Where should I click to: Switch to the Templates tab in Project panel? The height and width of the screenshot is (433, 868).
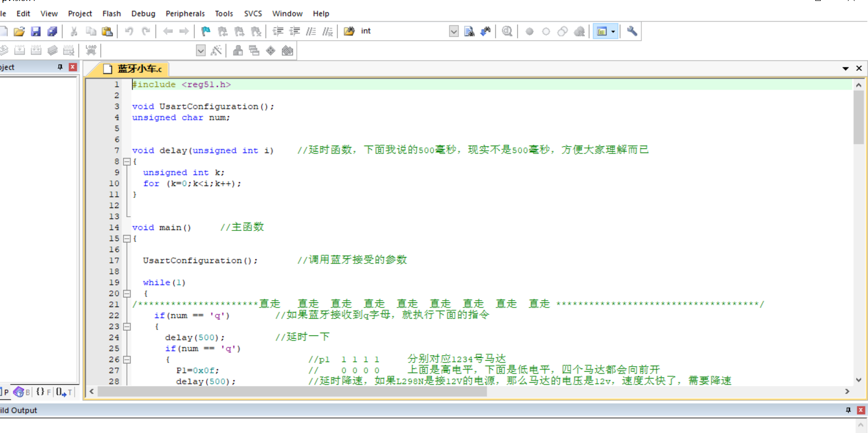64,392
